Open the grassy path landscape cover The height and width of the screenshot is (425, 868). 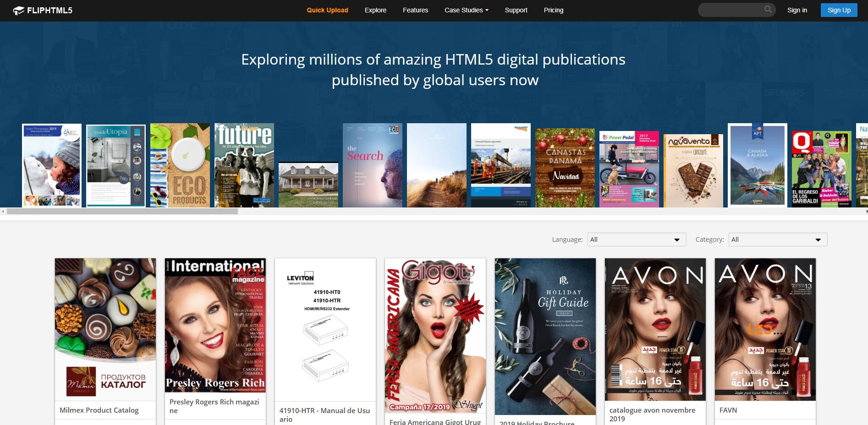click(437, 165)
